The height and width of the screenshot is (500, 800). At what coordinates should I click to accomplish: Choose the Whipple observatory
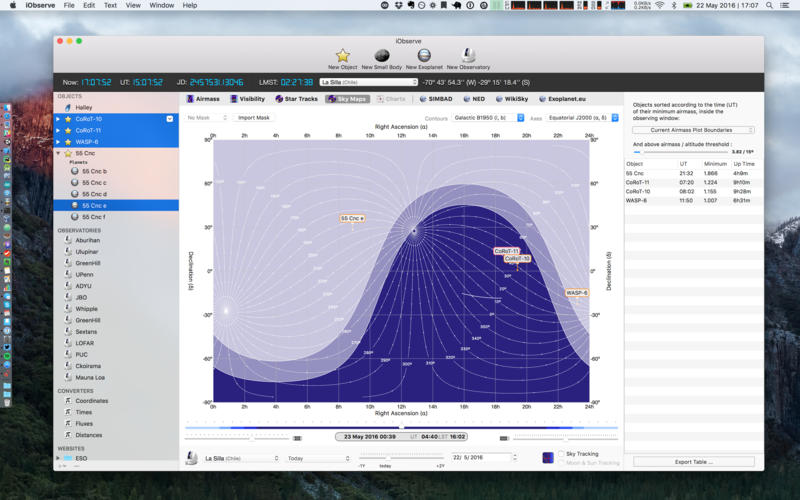point(116,309)
